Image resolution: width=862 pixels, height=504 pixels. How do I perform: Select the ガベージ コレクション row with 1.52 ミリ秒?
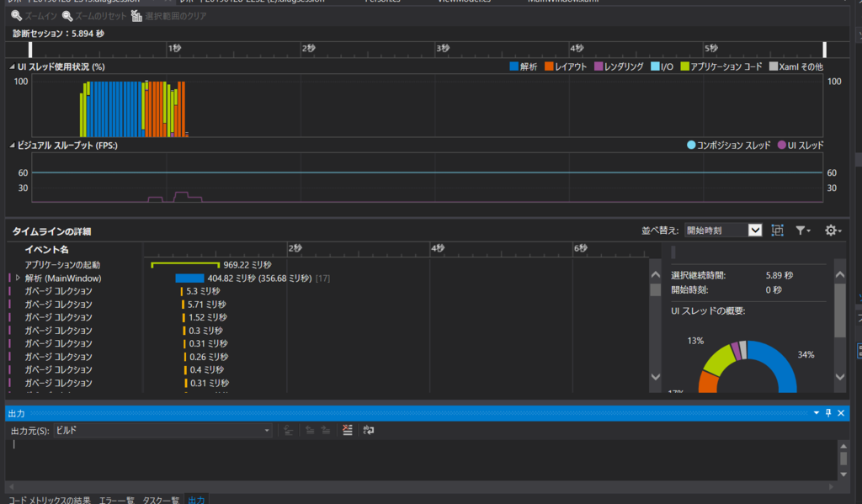pos(327,318)
